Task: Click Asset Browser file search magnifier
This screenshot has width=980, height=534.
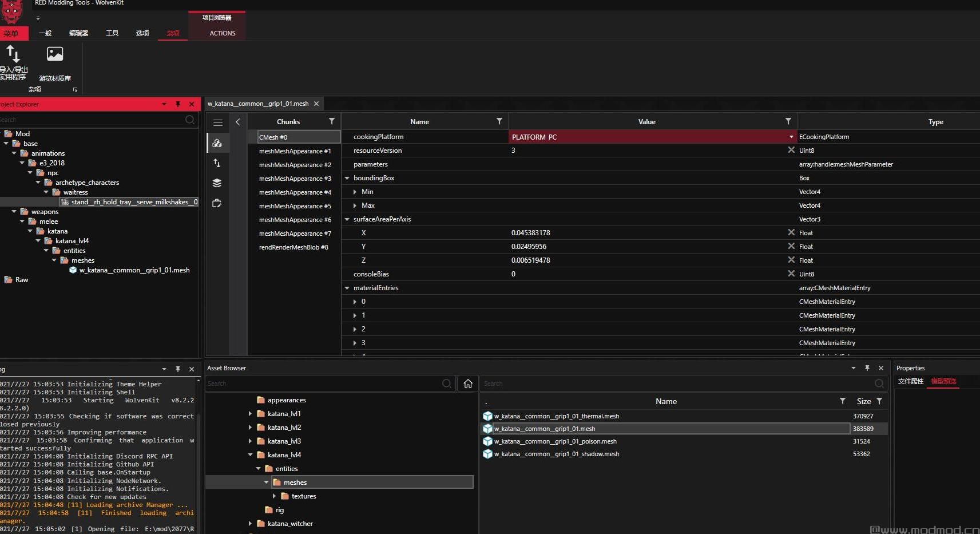Action: (879, 383)
